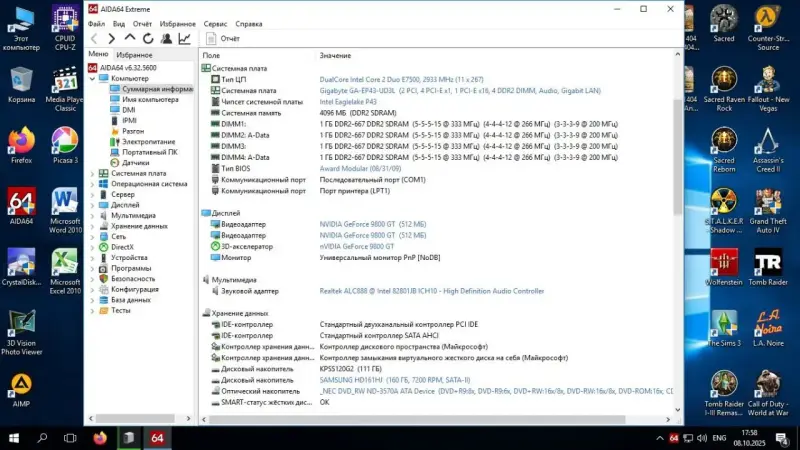Open the Realtek ALC888 audio link

pos(432,291)
